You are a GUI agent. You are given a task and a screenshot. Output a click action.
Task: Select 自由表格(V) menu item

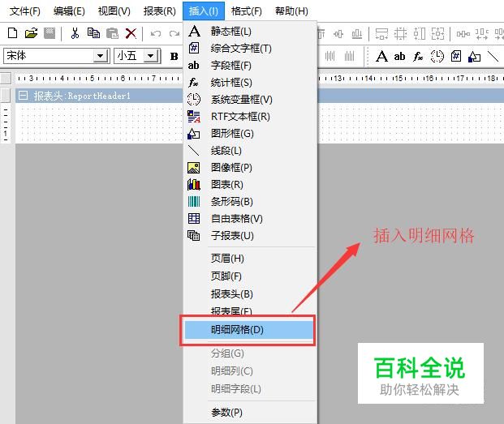(x=250, y=219)
